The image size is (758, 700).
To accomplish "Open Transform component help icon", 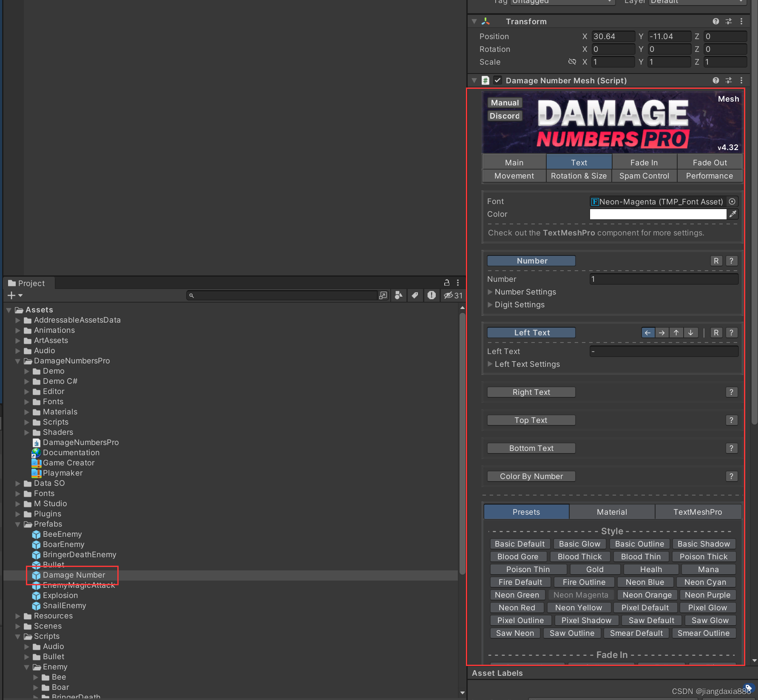I will [x=716, y=21].
